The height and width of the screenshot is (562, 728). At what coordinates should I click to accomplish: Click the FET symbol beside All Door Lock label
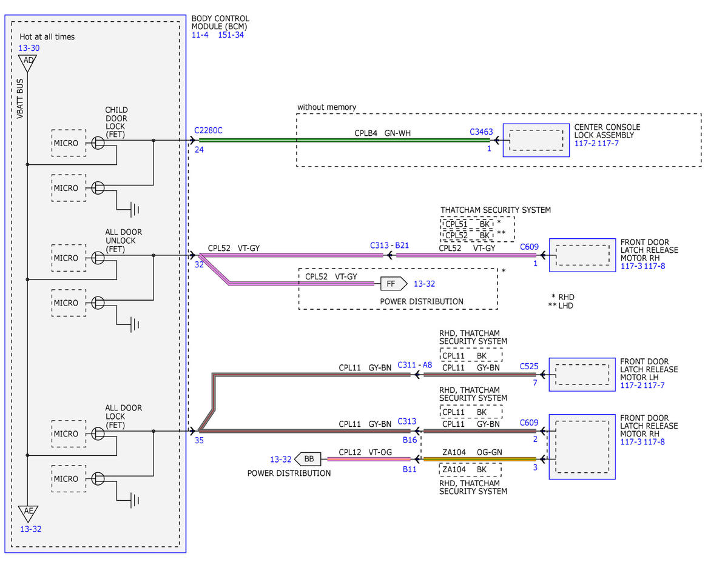(x=97, y=433)
